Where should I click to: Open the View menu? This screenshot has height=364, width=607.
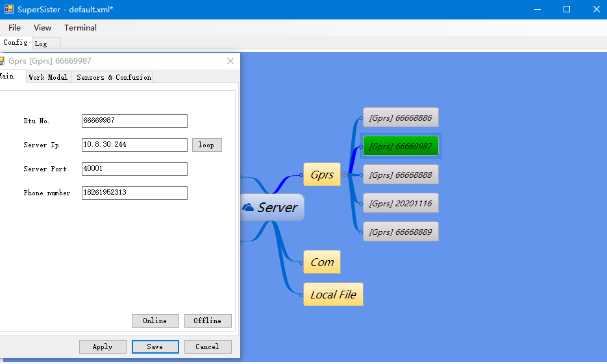(42, 28)
